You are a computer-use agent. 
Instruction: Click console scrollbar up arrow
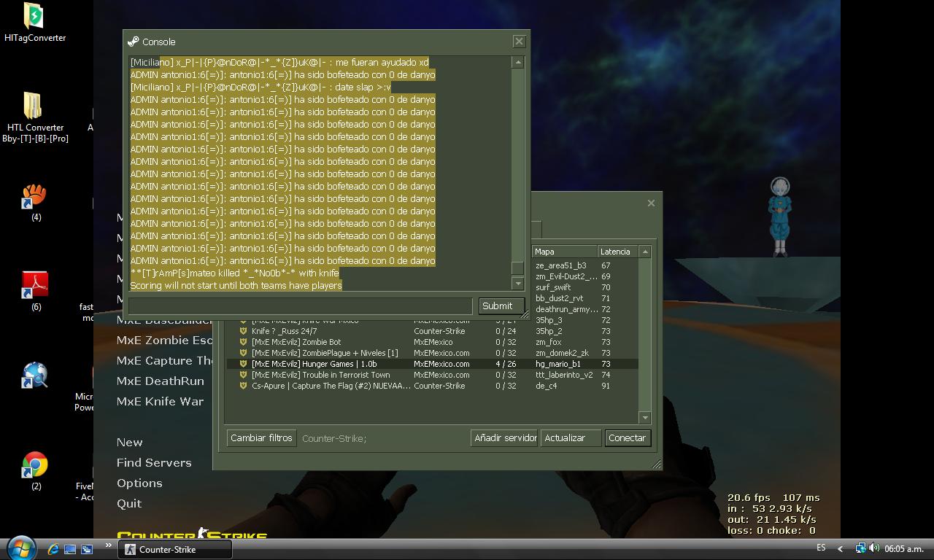coord(518,62)
